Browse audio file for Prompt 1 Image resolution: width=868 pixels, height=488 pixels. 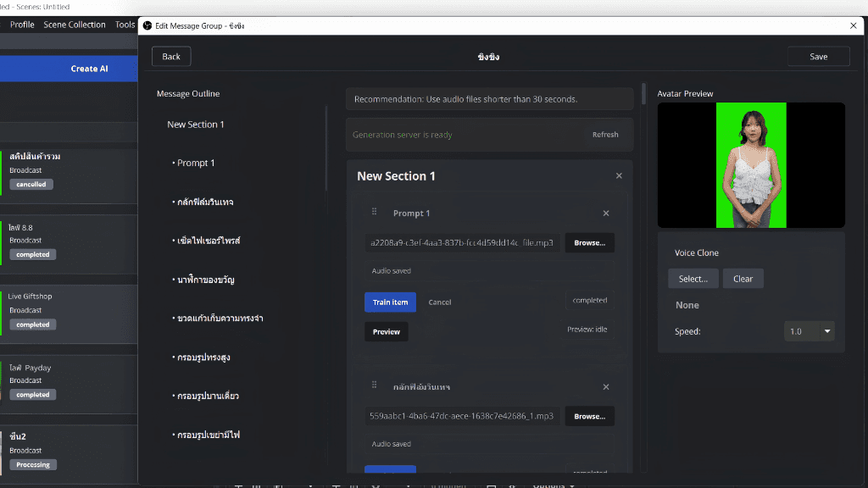pyautogui.click(x=590, y=243)
